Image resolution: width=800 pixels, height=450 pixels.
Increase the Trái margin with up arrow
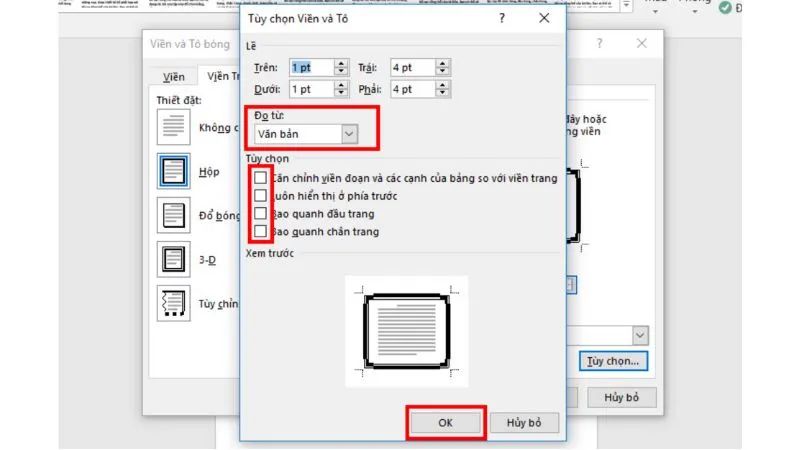(442, 63)
